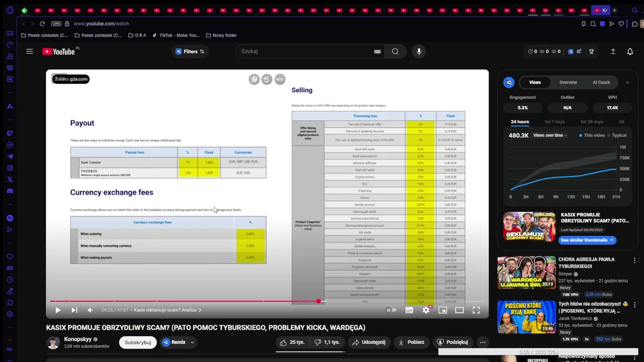This screenshot has height=362, width=644.
Task: Open the menu for the 'CHORA AGRESJA PAWŁA TYBURSKIEGO!' video
Action: coord(634,260)
